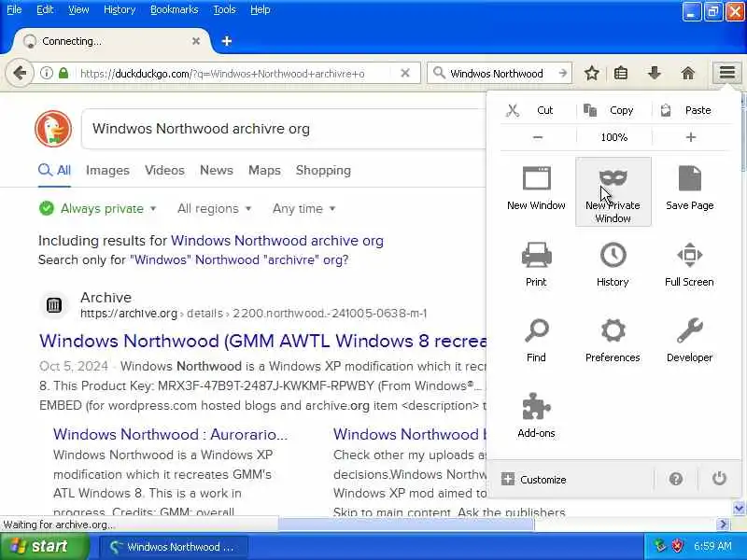
Task: Open the View menu
Action: click(x=78, y=9)
